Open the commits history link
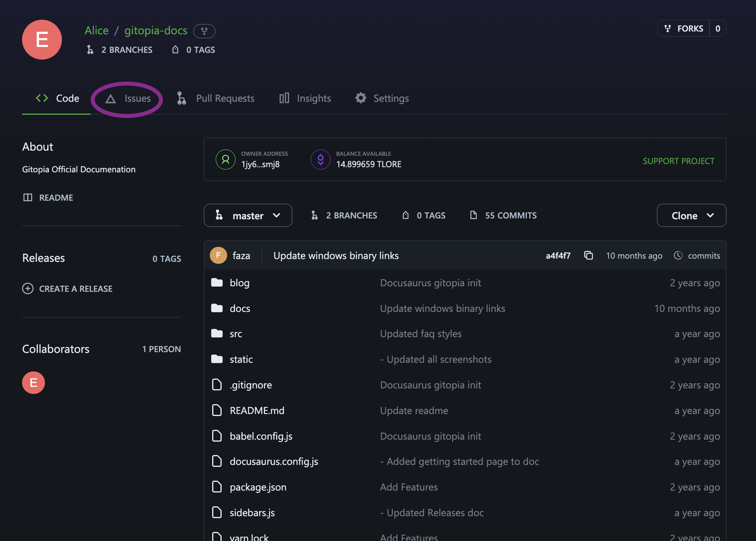The image size is (756, 541). click(697, 256)
